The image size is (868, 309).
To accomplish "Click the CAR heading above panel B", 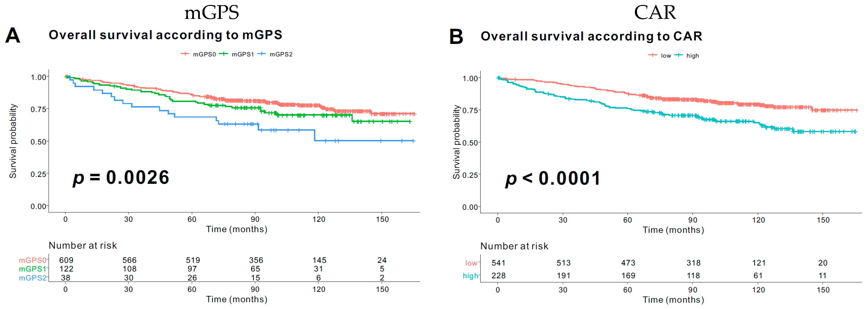I will point(655,13).
